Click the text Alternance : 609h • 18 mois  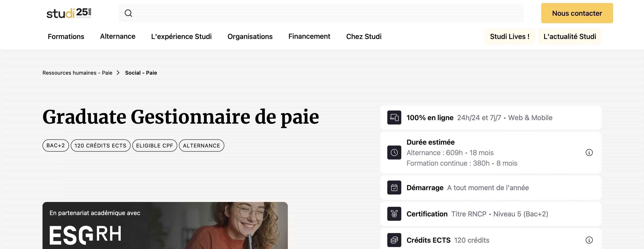[450, 153]
